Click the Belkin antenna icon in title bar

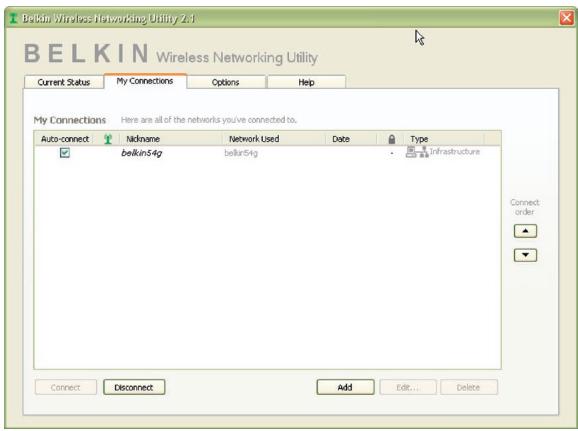pyautogui.click(x=13, y=18)
